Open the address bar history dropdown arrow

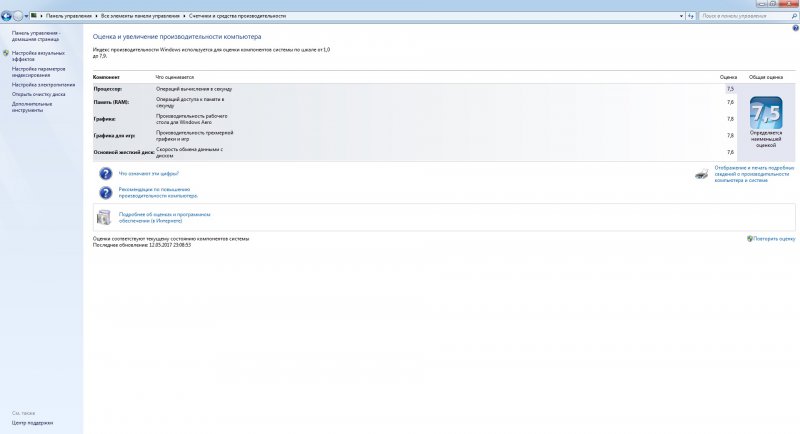coord(681,16)
